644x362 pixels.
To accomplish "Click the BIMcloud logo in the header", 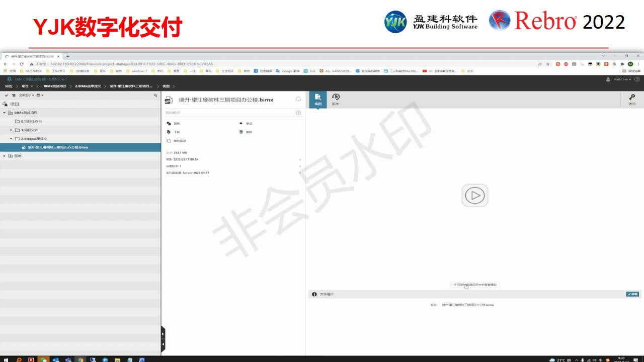I will (x=9, y=79).
